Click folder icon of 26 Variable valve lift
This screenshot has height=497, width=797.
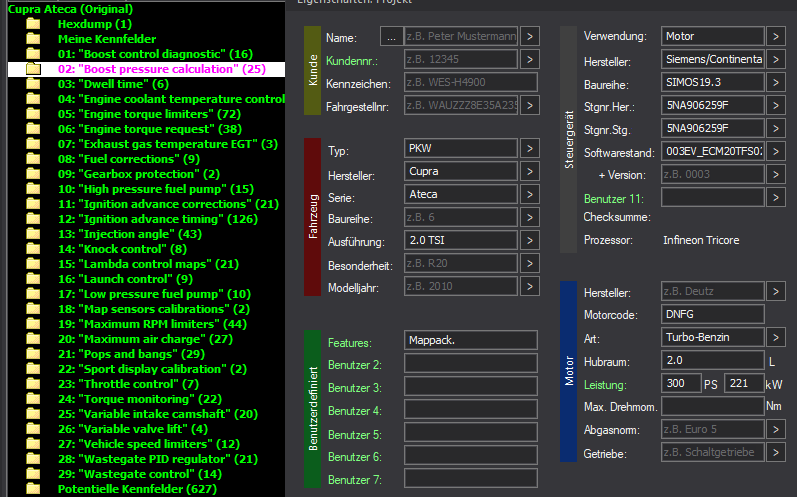pos(34,428)
